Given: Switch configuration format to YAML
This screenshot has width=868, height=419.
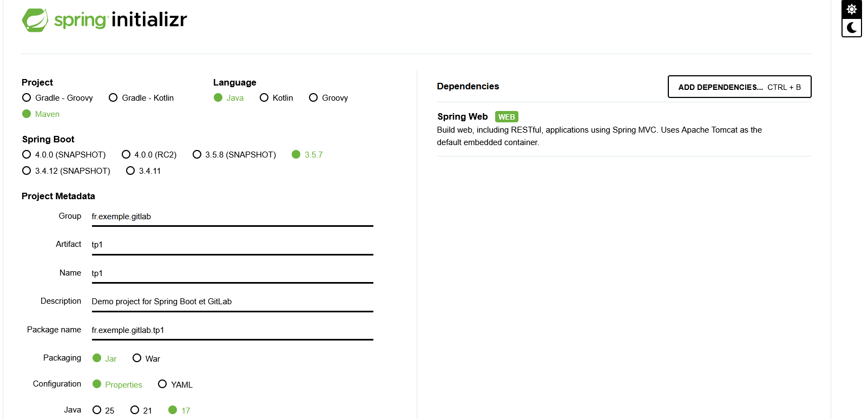Looking at the screenshot, I should pyautogui.click(x=162, y=384).
